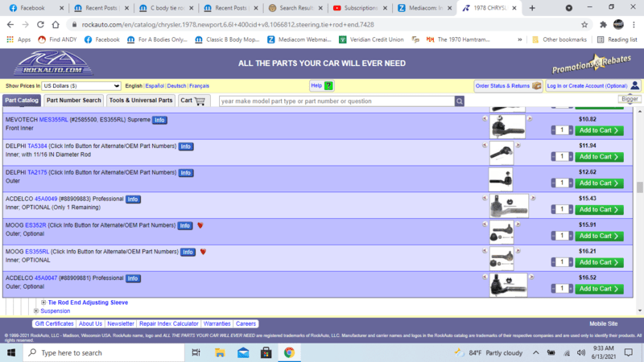This screenshot has width=644, height=362.
Task: Bookmark page with the star icon
Action: (x=584, y=25)
